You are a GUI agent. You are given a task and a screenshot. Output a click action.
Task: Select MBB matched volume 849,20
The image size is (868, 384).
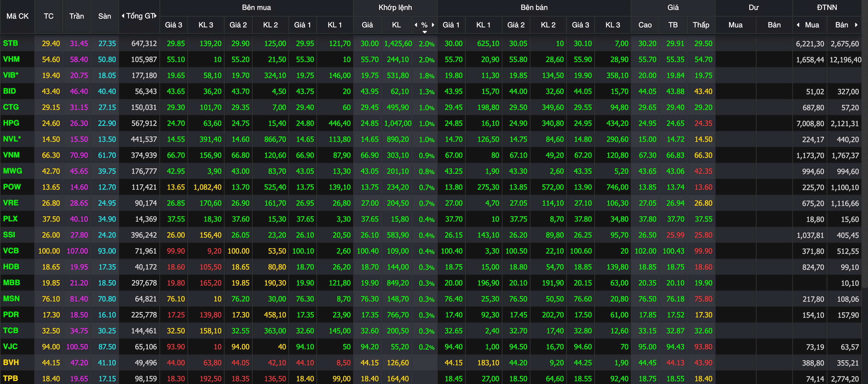click(398, 283)
